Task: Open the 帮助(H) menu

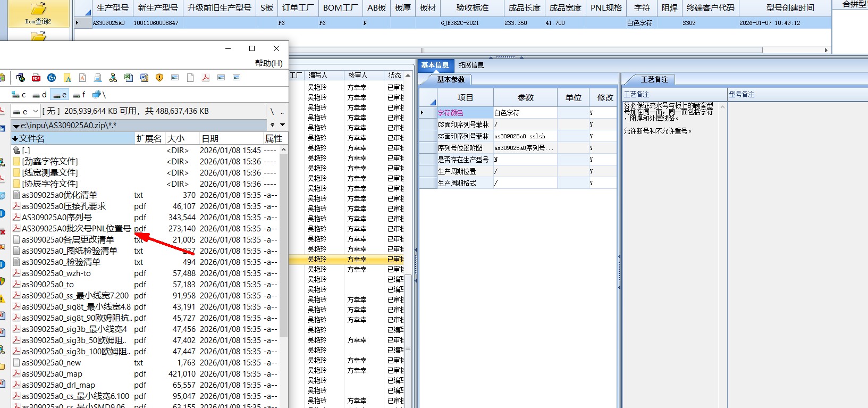Action: coord(269,63)
